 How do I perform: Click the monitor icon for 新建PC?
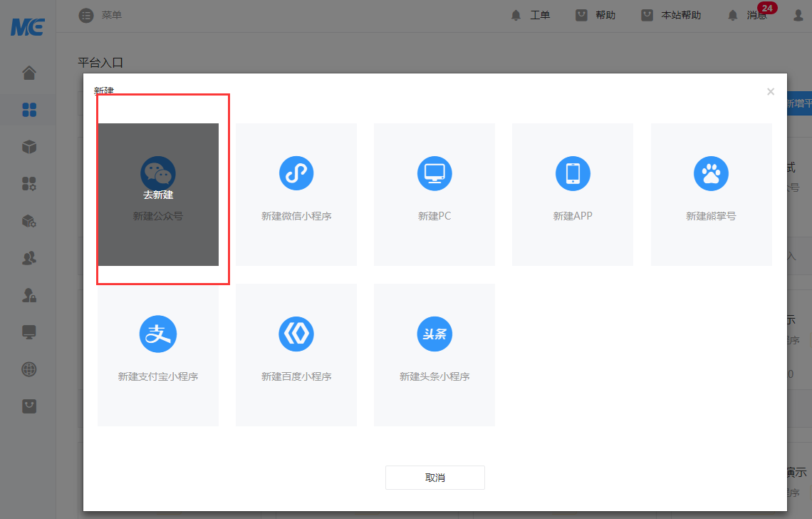(434, 173)
